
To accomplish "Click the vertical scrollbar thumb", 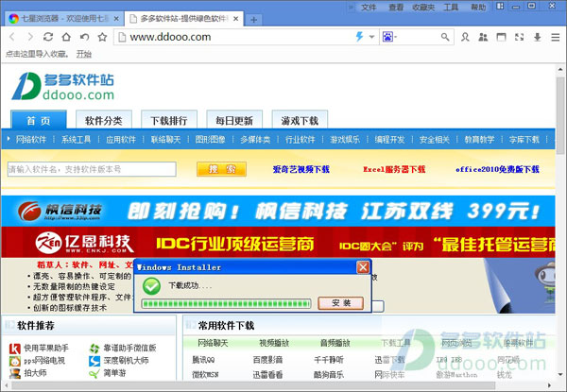I will (x=560, y=115).
